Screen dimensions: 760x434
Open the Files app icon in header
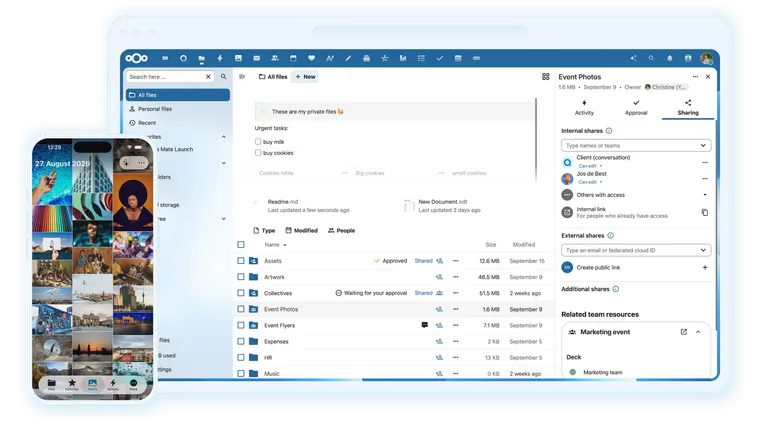(202, 59)
